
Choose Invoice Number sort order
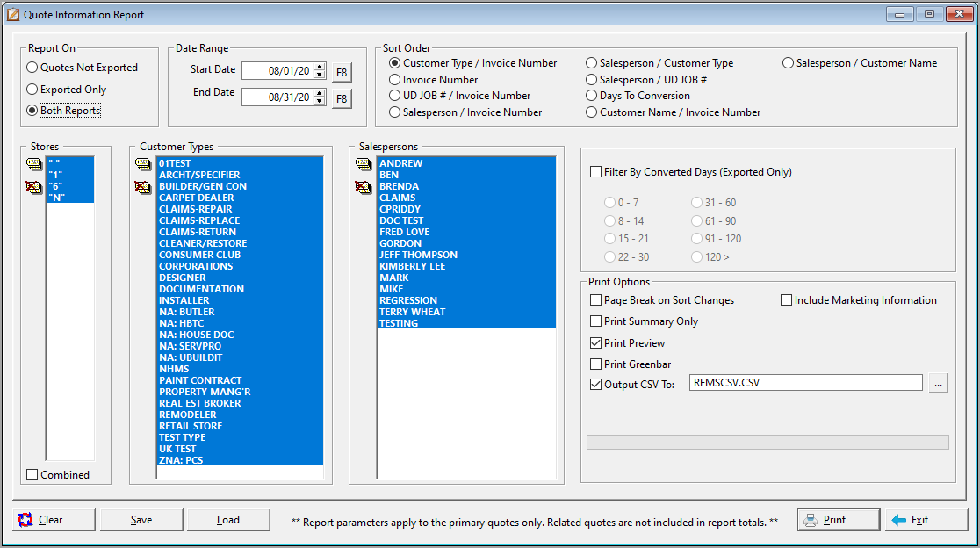pyautogui.click(x=433, y=80)
